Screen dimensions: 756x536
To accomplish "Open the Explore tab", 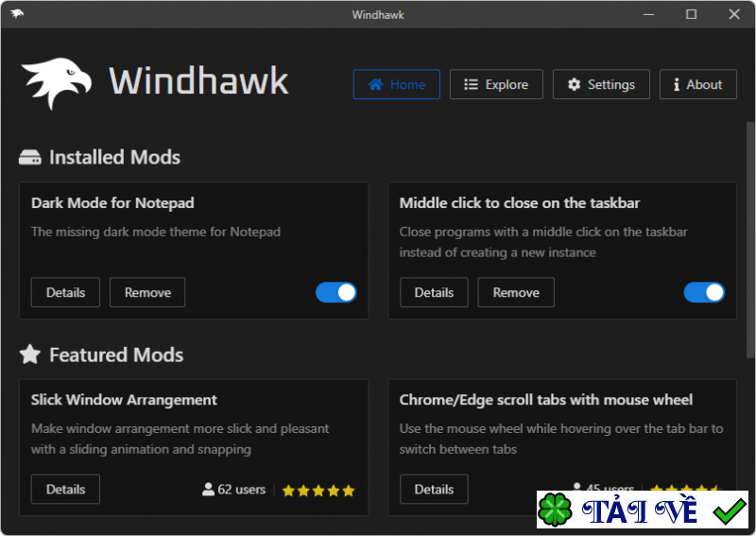I will click(496, 84).
